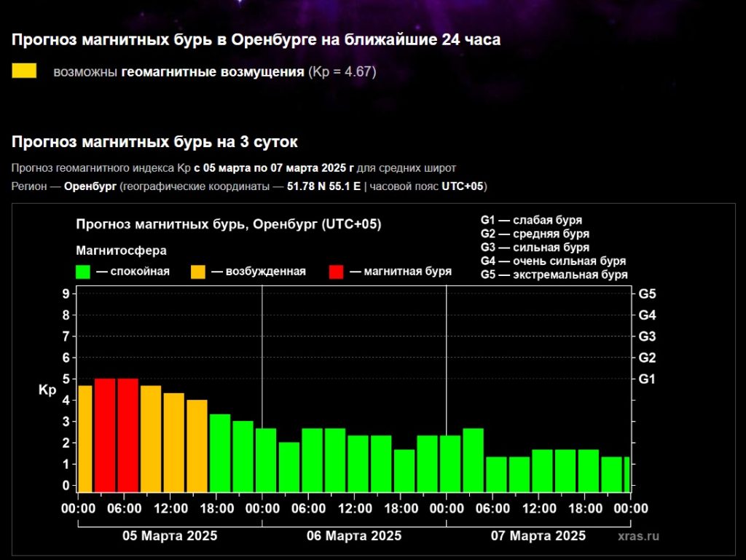Image resolution: width=746 pixels, height=560 pixels.
Task: Click the last green bar on 07 March
Action: (x=626, y=474)
